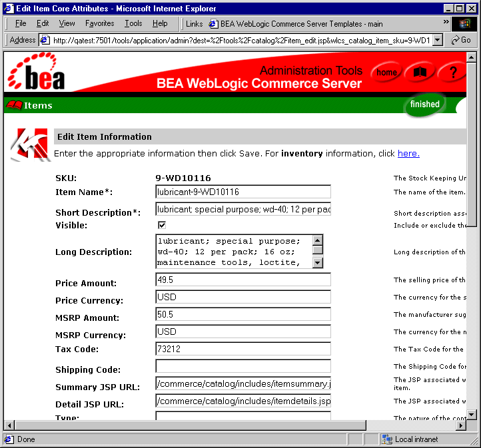
Task: Click the page vertical scroll up arrow
Action: [471, 57]
